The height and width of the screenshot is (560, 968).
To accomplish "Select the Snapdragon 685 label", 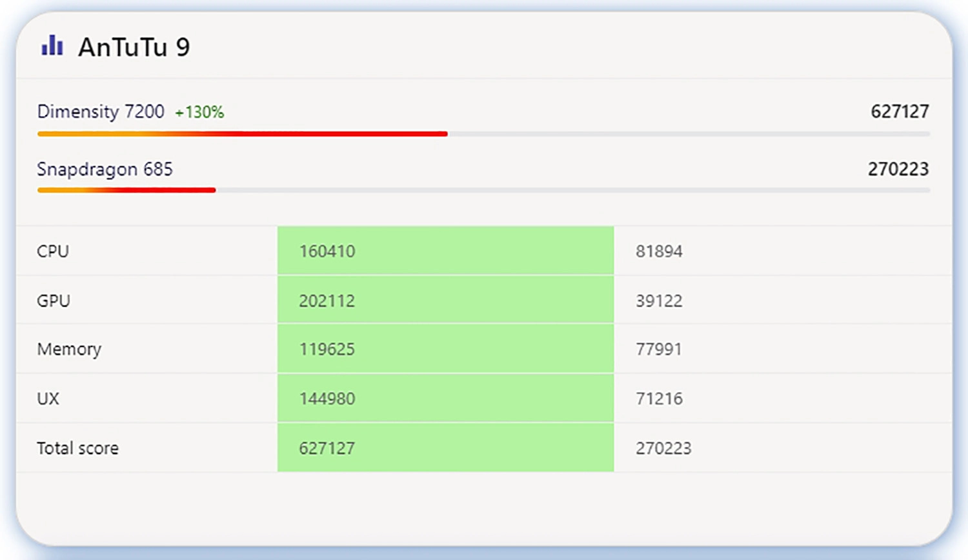I will point(105,169).
